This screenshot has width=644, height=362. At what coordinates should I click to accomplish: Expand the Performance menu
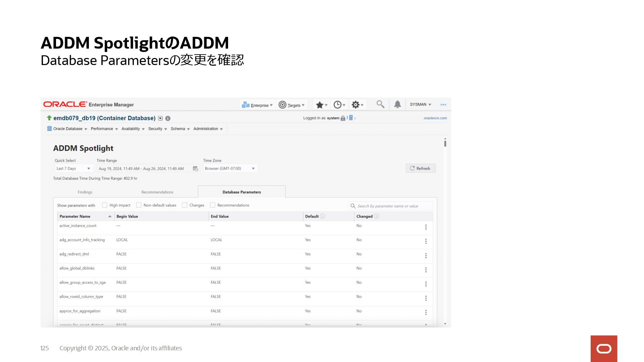point(104,129)
